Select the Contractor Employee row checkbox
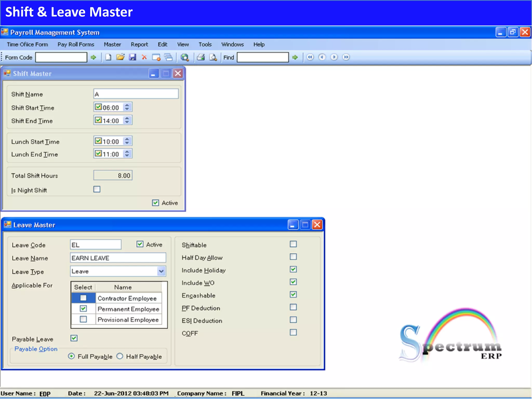 (83, 298)
